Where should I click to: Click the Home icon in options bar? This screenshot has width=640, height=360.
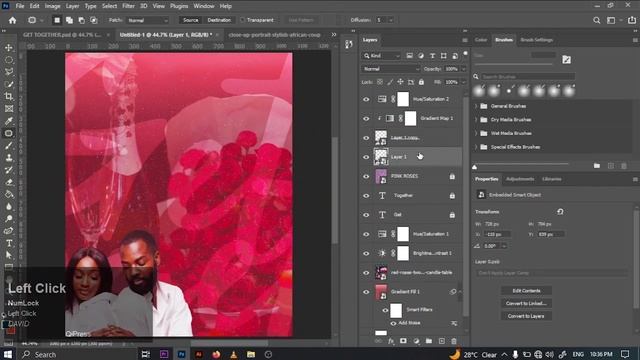12,20
